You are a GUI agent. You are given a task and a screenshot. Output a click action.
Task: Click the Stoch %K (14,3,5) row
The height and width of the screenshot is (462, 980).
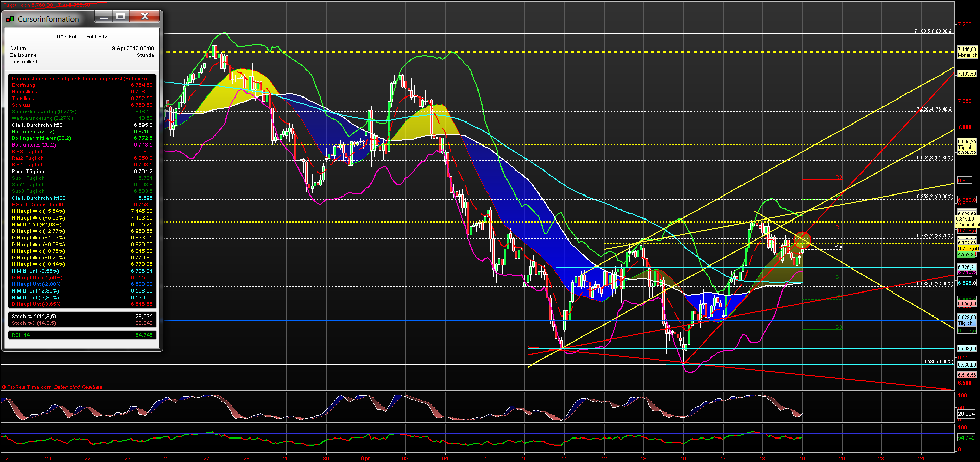pyautogui.click(x=82, y=317)
